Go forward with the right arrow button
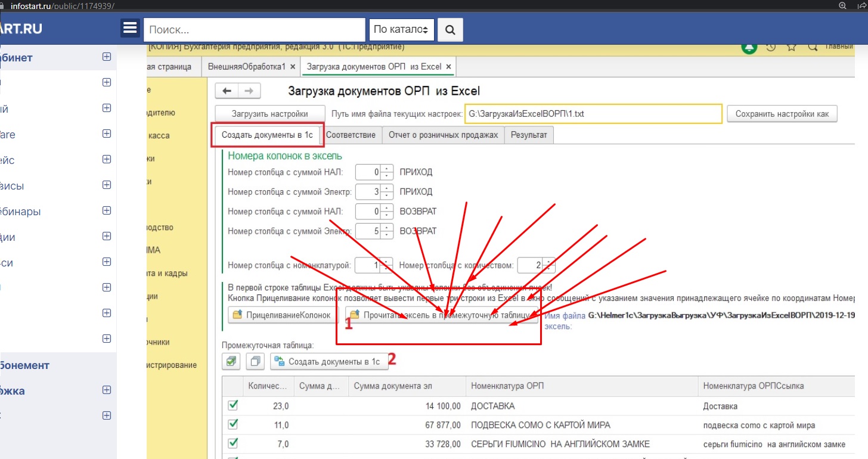 click(249, 91)
